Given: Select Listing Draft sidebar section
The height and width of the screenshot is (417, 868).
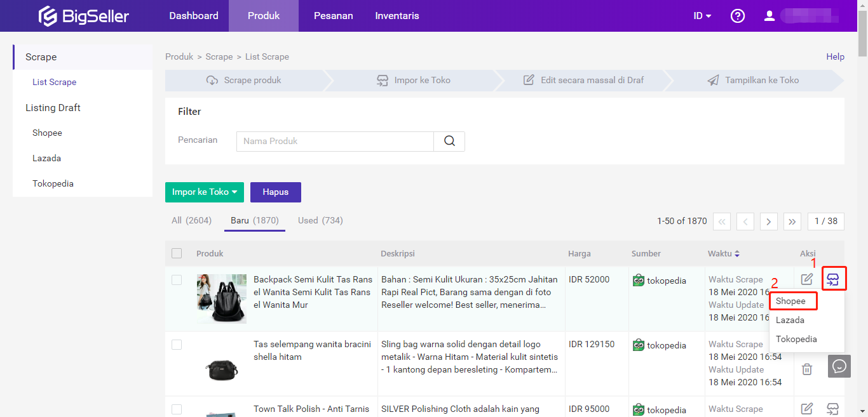Looking at the screenshot, I should tap(53, 107).
